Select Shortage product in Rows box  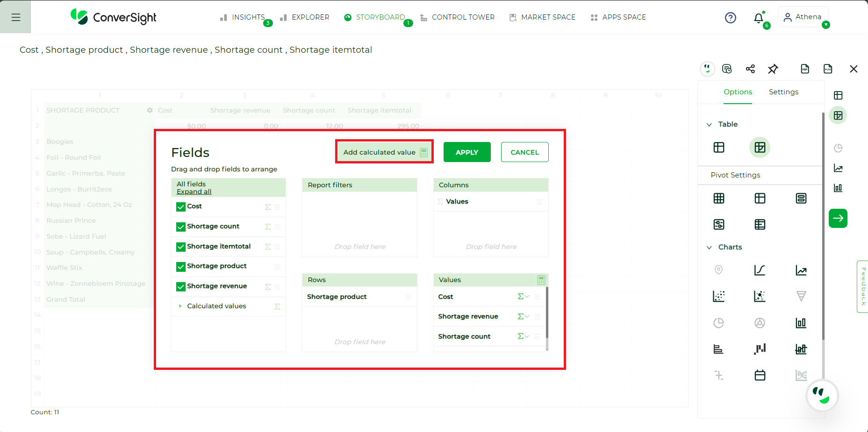pos(359,297)
